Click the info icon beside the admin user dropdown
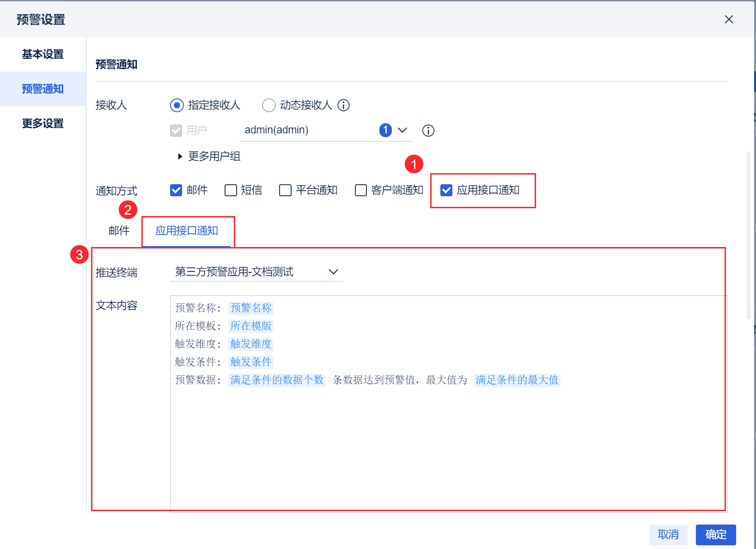 428,131
